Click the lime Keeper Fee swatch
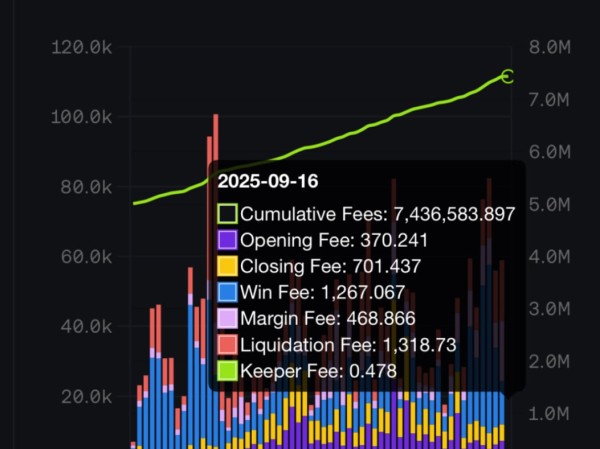Image resolution: width=600 pixels, height=449 pixels. pyautogui.click(x=227, y=371)
